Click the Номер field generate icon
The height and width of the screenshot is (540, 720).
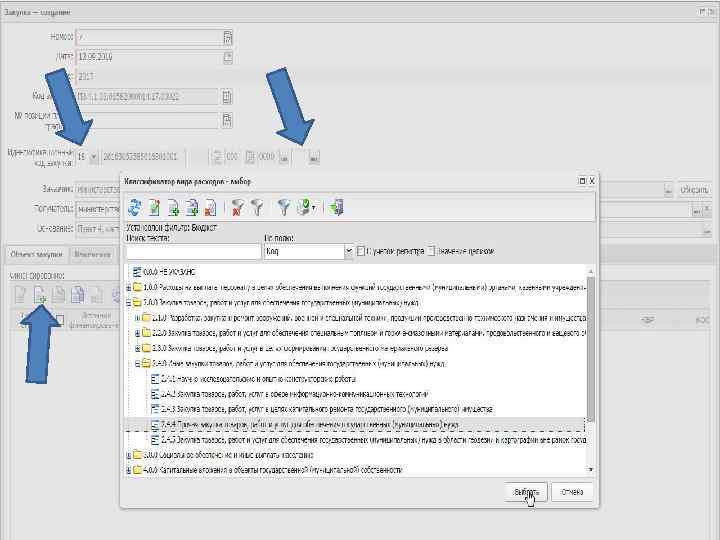click(228, 38)
